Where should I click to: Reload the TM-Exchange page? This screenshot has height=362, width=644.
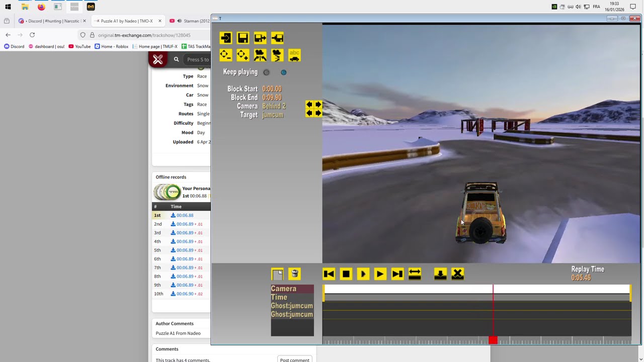pyautogui.click(x=32, y=35)
